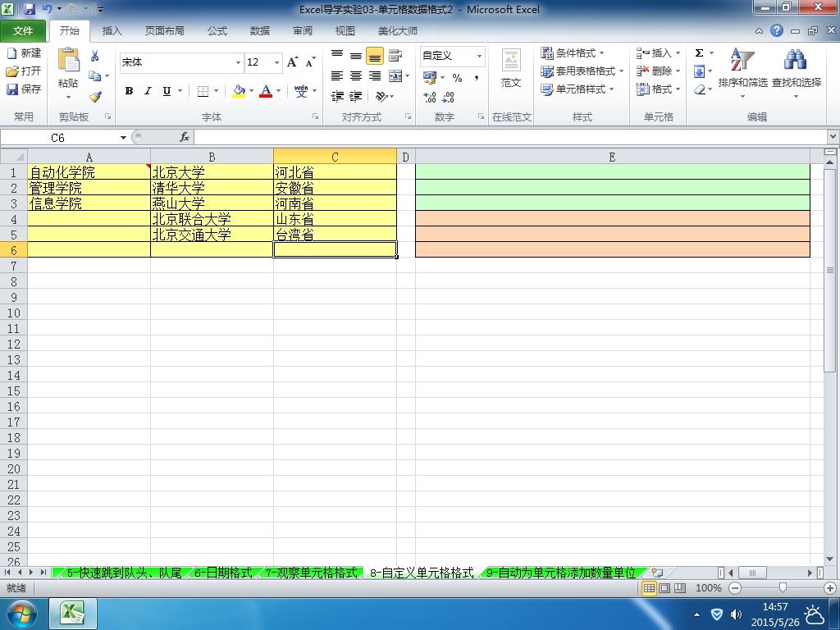
Task: Click the Fill down arrow icon
Action: coord(699,71)
